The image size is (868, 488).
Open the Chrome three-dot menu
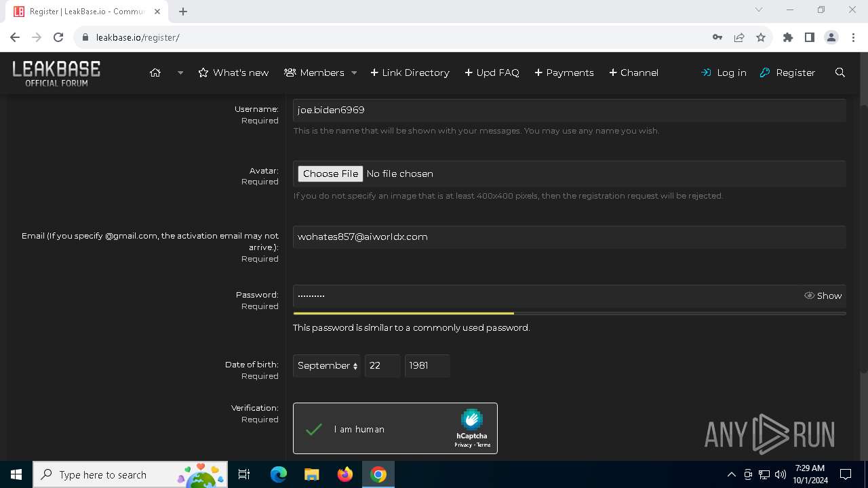[852, 37]
